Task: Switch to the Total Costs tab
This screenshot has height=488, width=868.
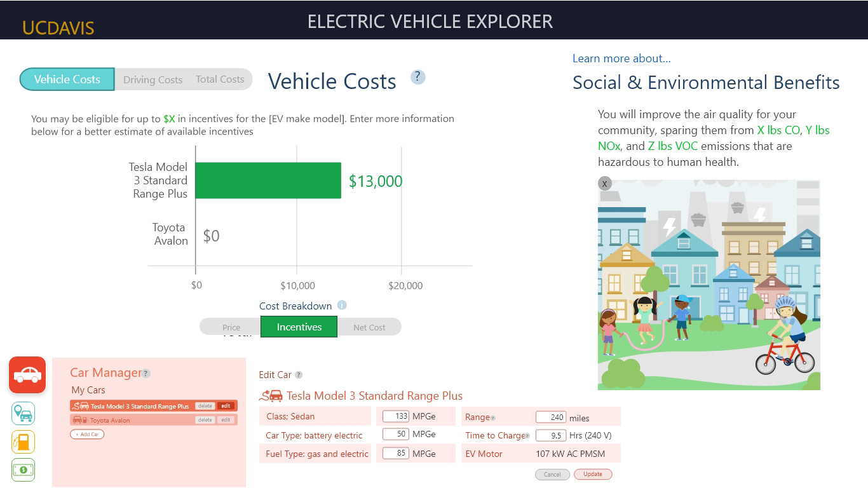Action: click(x=220, y=79)
